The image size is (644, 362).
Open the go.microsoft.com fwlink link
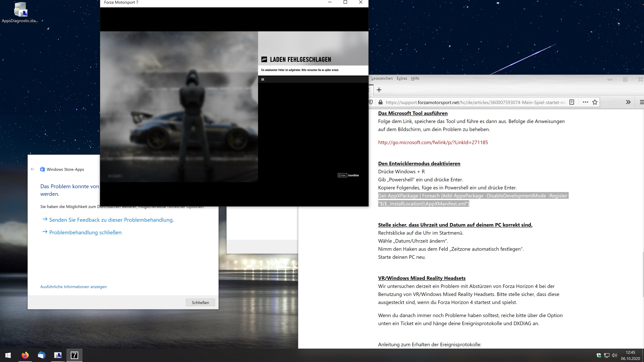(433, 142)
